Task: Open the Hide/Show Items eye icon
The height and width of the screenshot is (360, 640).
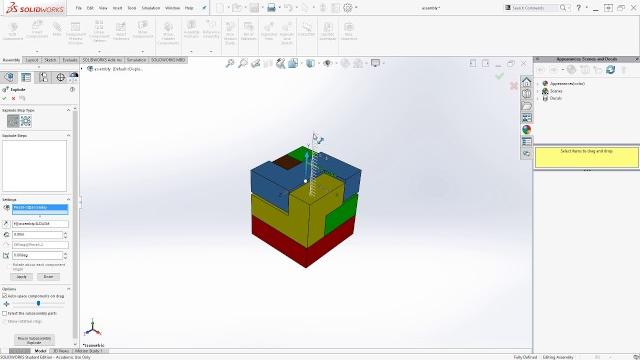Action: (x=327, y=63)
